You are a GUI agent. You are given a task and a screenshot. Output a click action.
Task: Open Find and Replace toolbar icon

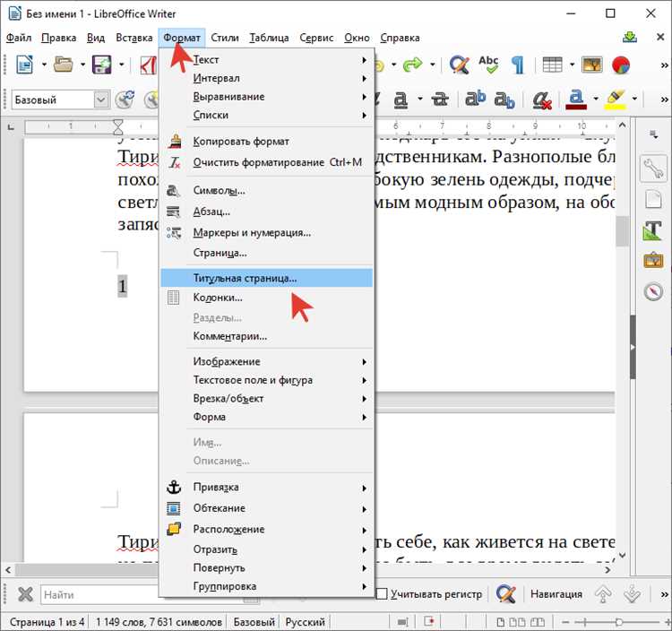pos(460,65)
